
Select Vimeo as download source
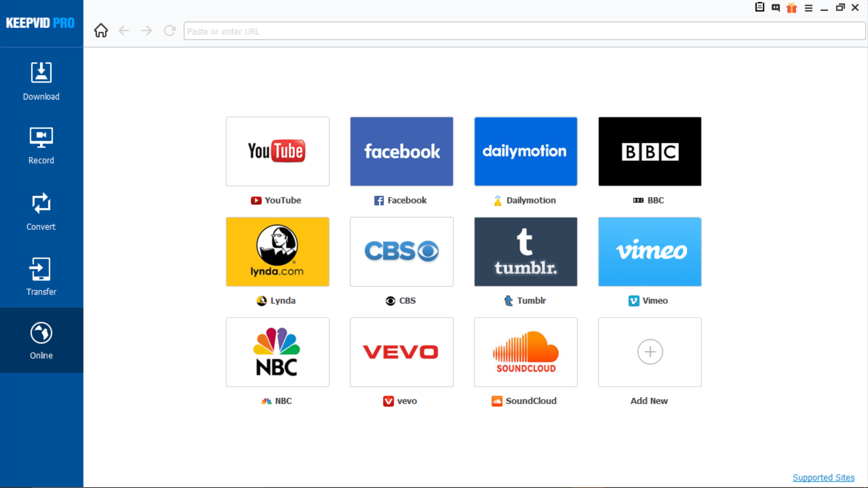(649, 251)
